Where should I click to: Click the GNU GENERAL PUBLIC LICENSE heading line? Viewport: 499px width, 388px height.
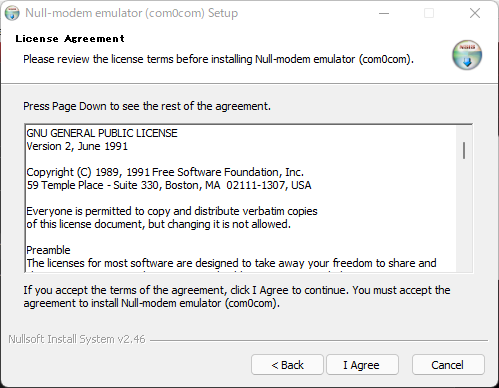click(102, 133)
